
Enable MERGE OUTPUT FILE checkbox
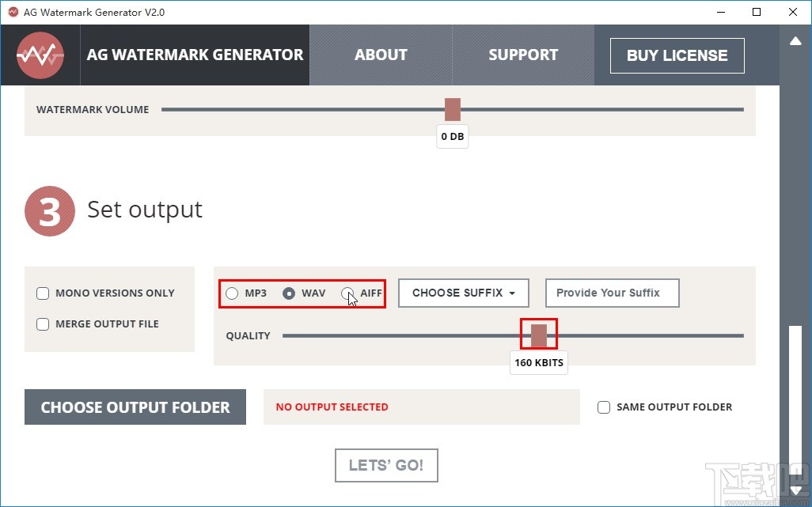[43, 324]
